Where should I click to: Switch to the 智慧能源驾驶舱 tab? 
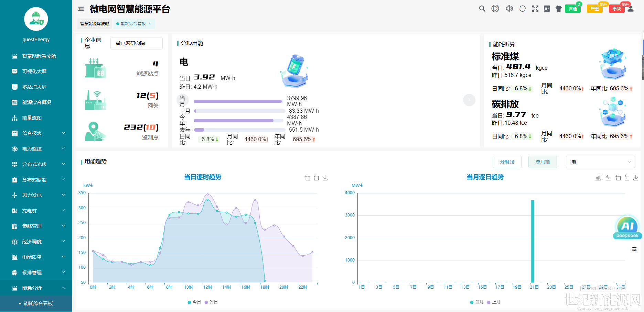pos(95,24)
